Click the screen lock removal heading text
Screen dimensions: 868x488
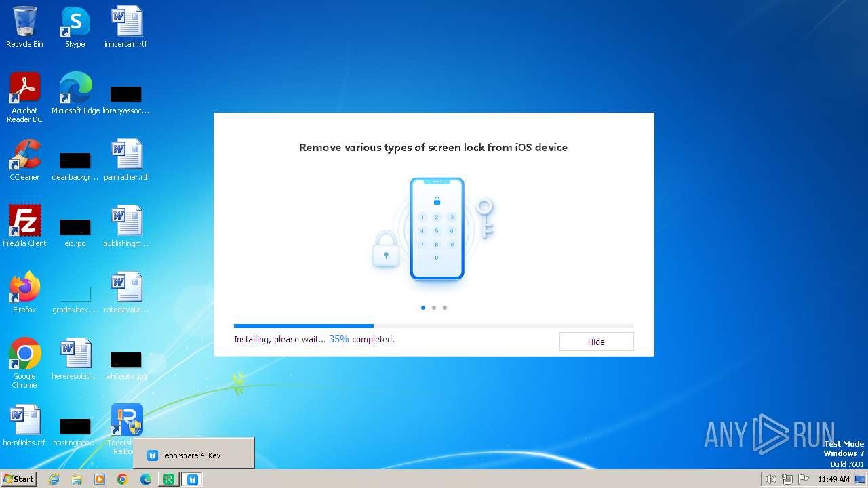(433, 147)
